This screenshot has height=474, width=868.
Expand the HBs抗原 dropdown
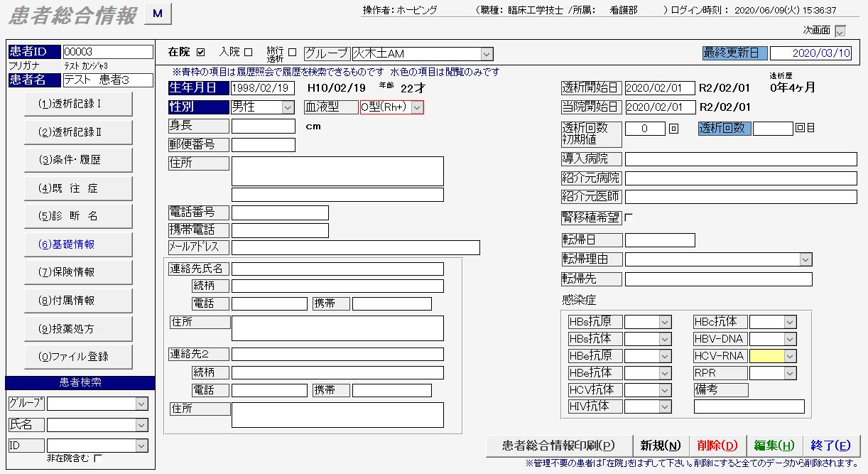[x=665, y=322]
